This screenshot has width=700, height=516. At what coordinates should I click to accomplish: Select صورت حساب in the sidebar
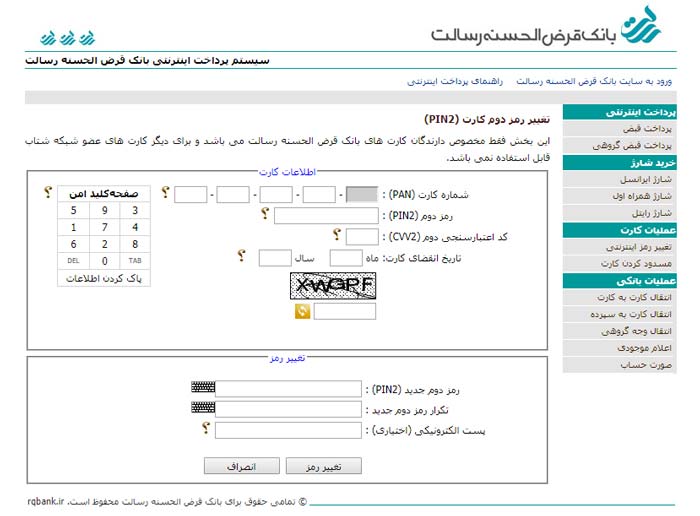click(x=620, y=365)
